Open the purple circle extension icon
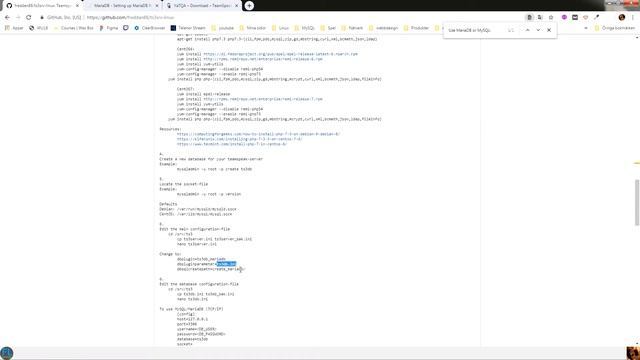This screenshot has height=360, width=640. pos(564,18)
